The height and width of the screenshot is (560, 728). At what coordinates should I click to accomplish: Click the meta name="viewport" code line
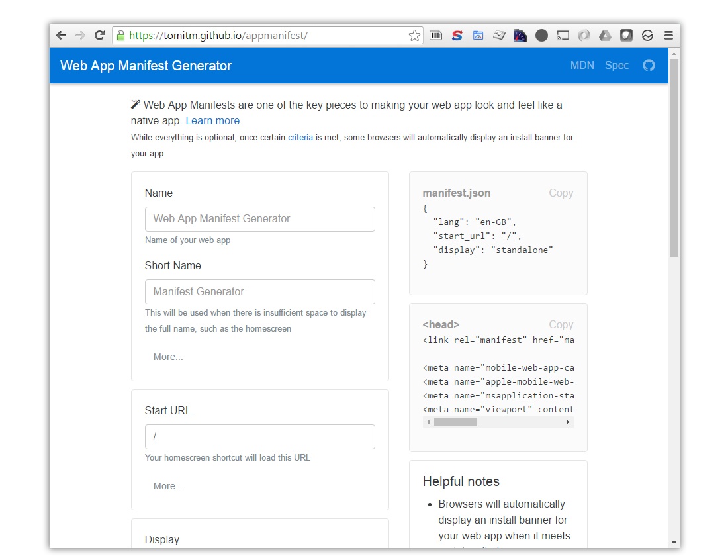click(498, 410)
